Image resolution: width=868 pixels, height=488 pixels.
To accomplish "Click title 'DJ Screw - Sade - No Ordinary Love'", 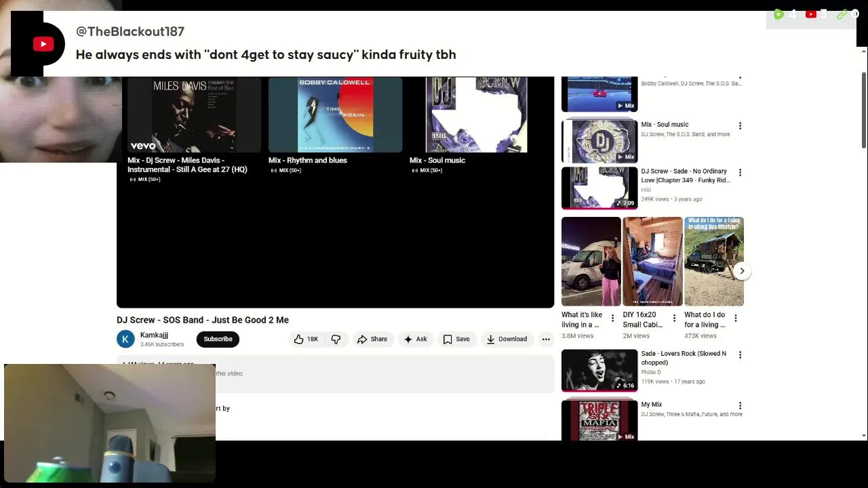I will (x=686, y=176).
